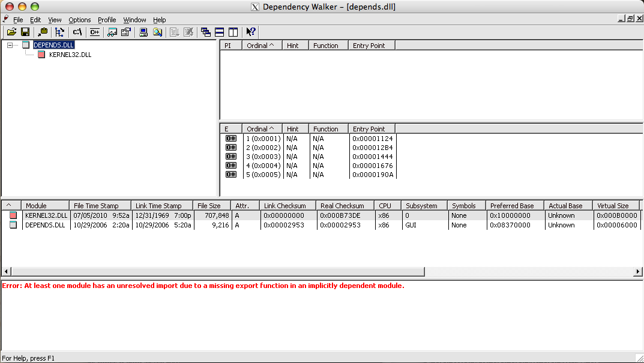Select DEPENDS.DLL name in module list
The height and width of the screenshot is (363, 644).
click(x=45, y=225)
